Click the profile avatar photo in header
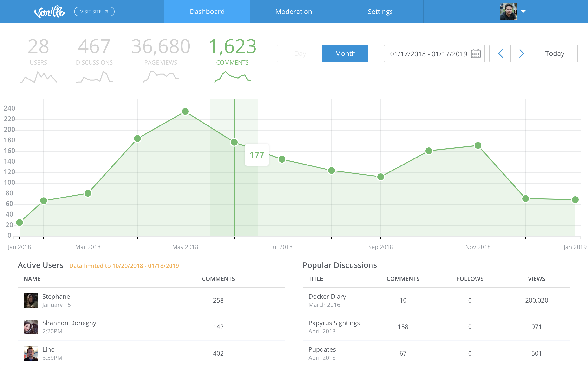The width and height of the screenshot is (588, 369). (x=508, y=12)
